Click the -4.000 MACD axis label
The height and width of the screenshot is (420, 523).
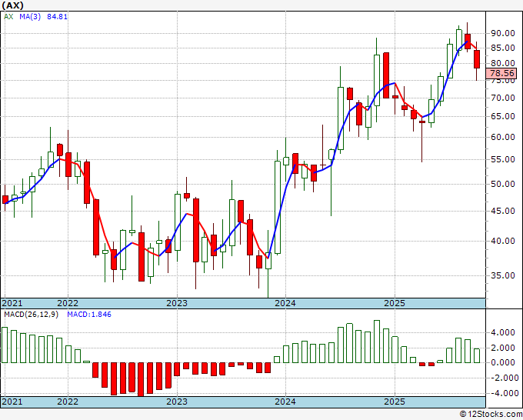(503, 393)
